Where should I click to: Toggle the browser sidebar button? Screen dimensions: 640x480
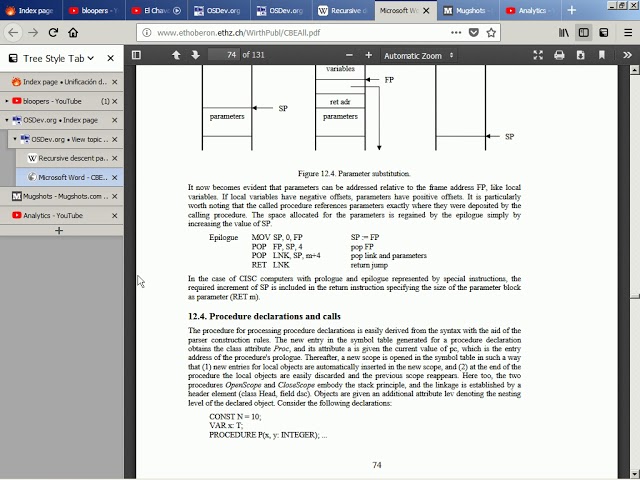584,33
